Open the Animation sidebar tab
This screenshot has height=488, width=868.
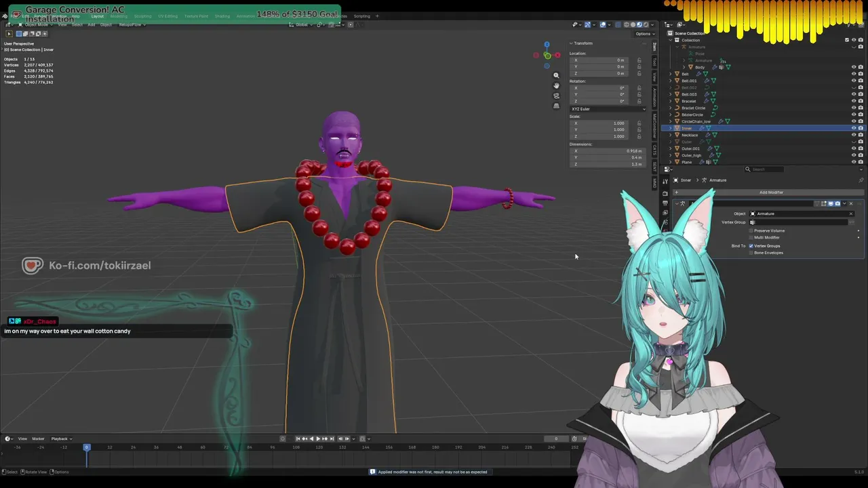point(654,97)
